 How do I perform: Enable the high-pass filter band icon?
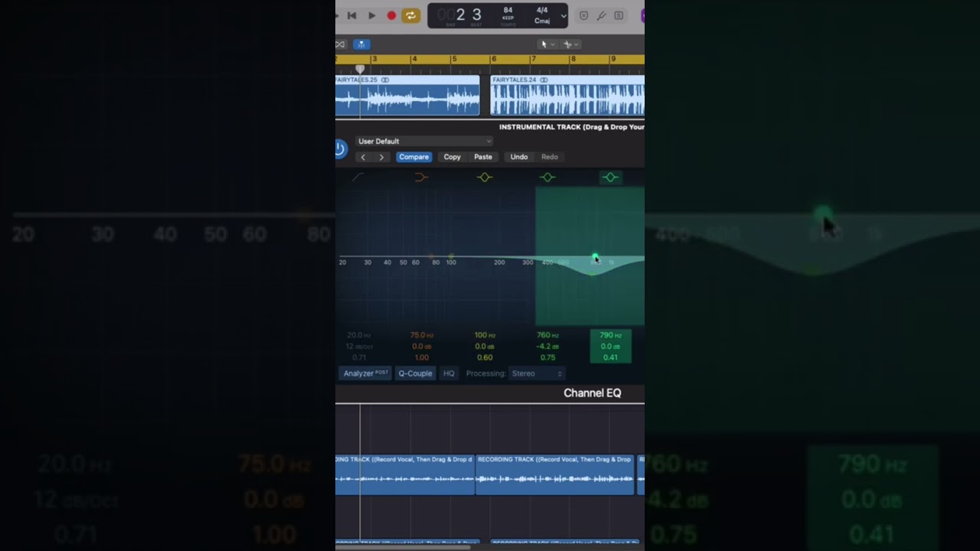358,178
